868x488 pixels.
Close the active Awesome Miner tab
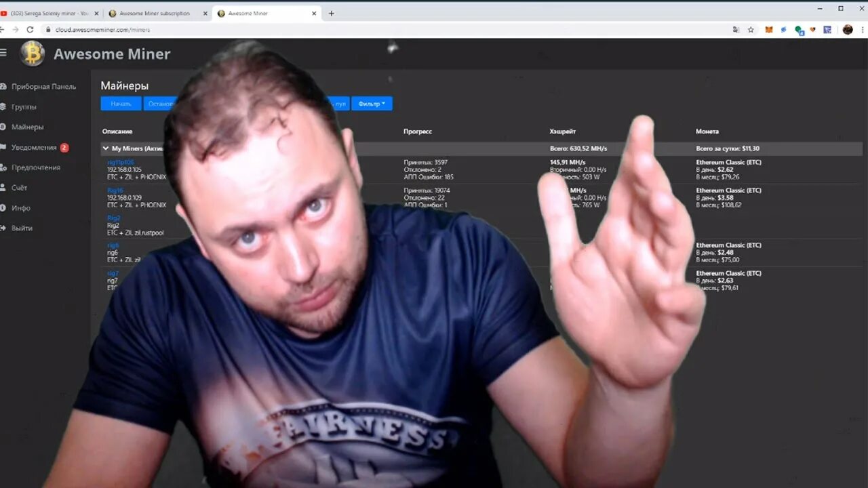click(x=315, y=13)
